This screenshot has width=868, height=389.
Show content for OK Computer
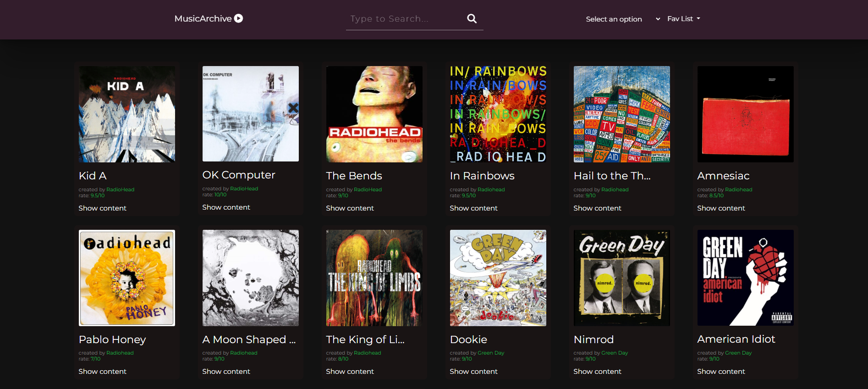click(x=226, y=207)
